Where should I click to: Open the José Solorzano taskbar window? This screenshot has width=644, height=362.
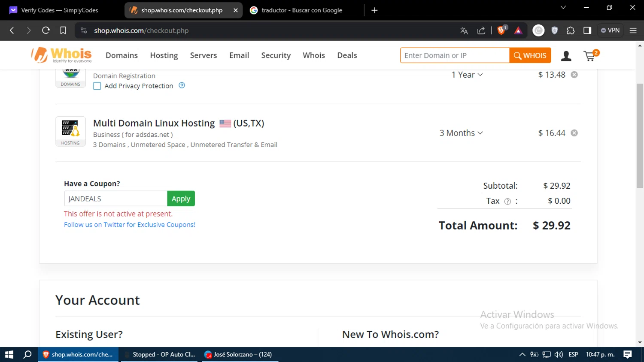[240, 355]
